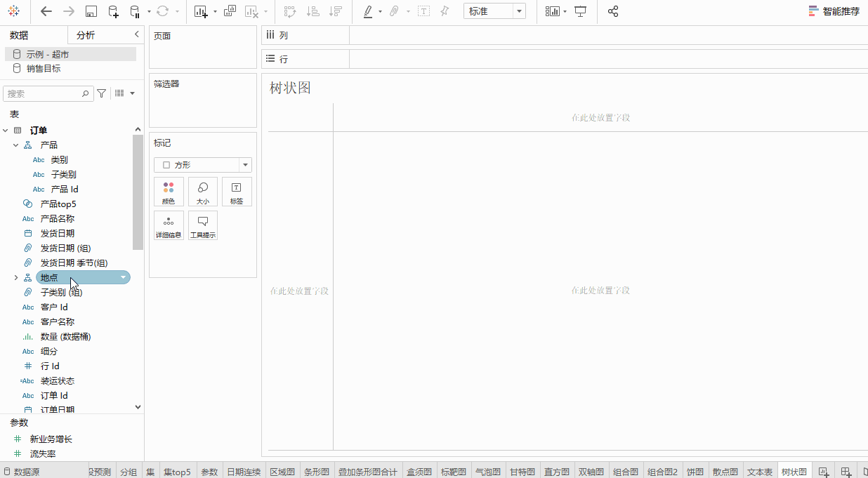Add a new data source

point(113,11)
